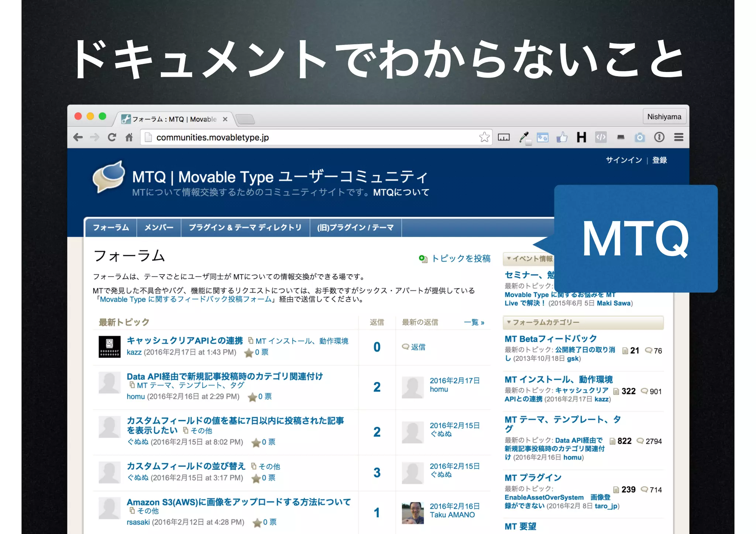The height and width of the screenshot is (534, 756).
Task: Select the メンバー navigation tab
Action: tap(159, 227)
